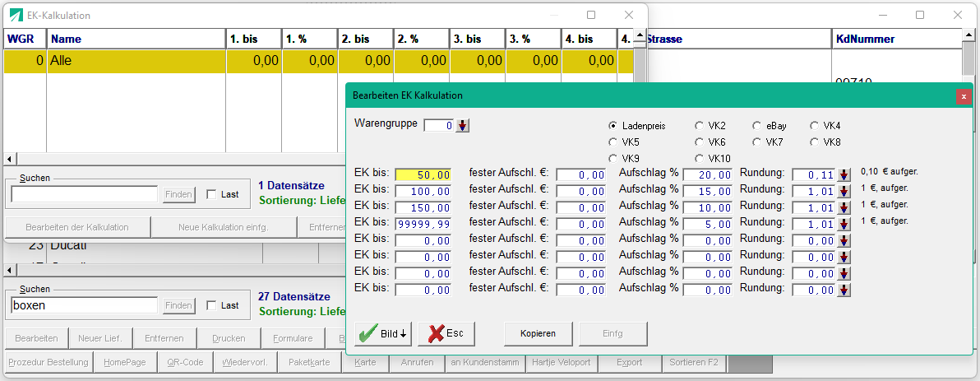Viewport: 980px width, 381px height.
Task: Select the Ladenpreis radio button
Action: point(614,126)
